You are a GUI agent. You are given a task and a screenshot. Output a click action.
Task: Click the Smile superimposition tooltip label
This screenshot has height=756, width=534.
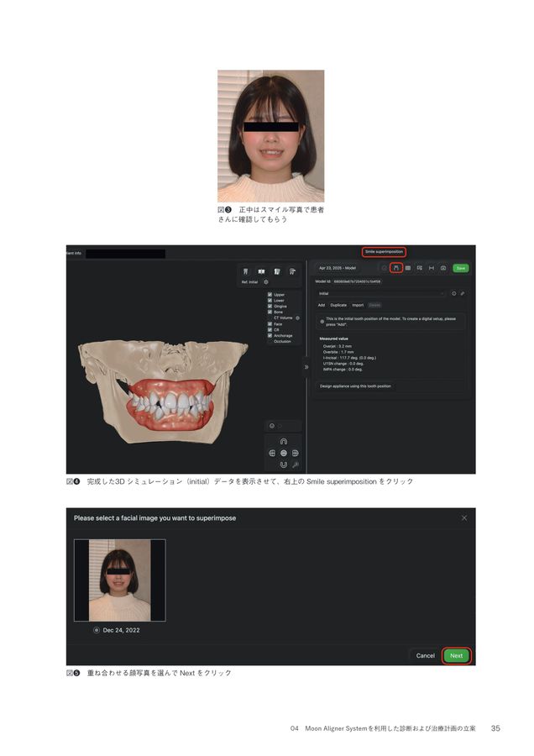(384, 252)
